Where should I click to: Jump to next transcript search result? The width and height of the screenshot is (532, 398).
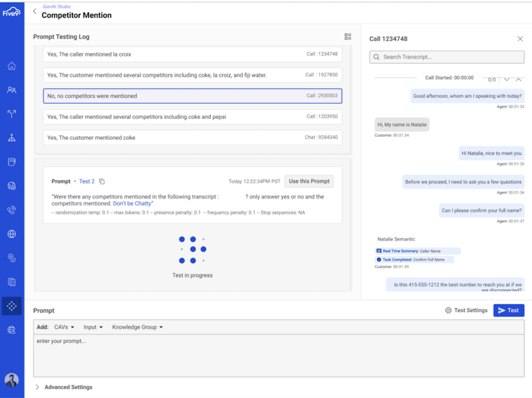(x=507, y=79)
